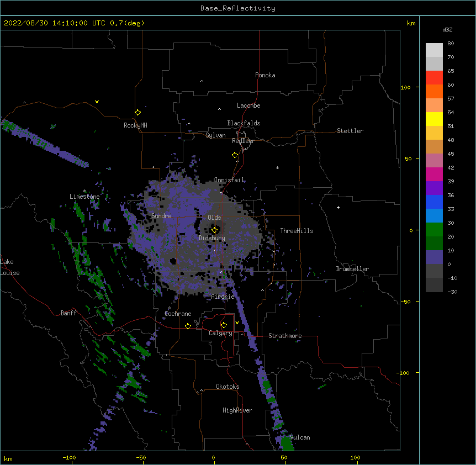The height and width of the screenshot is (465, 476).
Task: Click the Stettler city label
Action: click(350, 131)
